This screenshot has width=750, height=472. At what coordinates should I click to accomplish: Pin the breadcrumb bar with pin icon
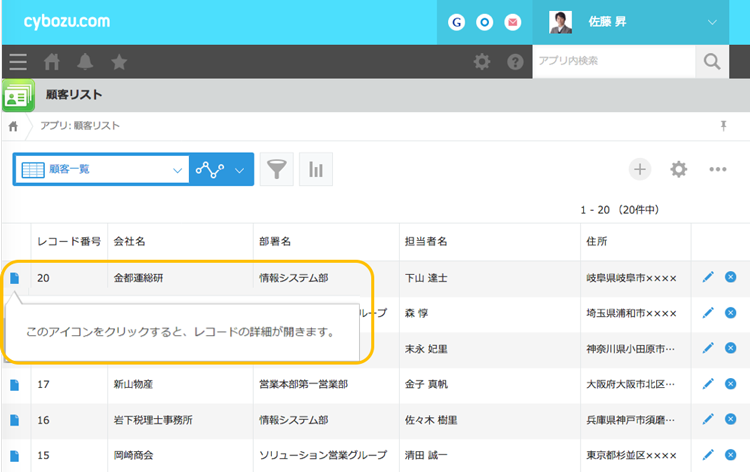point(724,126)
